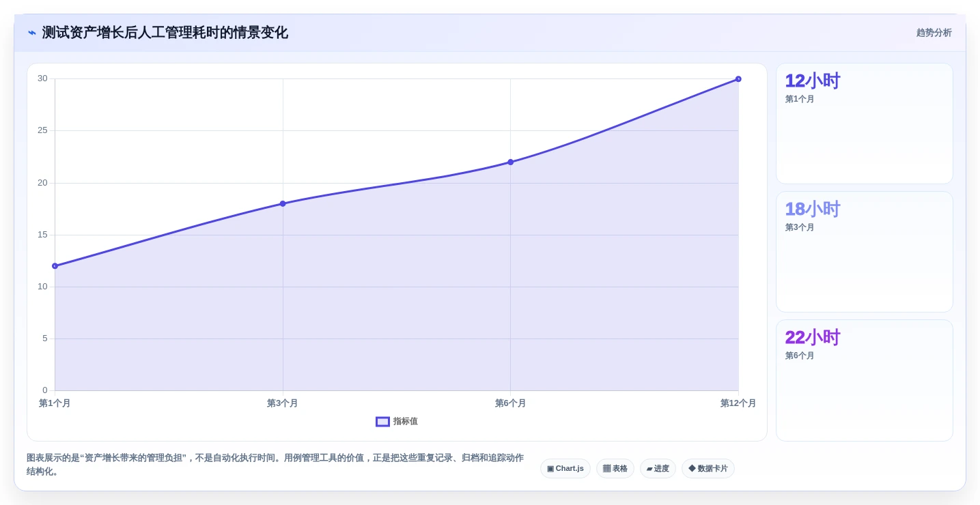The image size is (980, 505).
Task: Click the y-axis value 10
Action: tap(42, 287)
